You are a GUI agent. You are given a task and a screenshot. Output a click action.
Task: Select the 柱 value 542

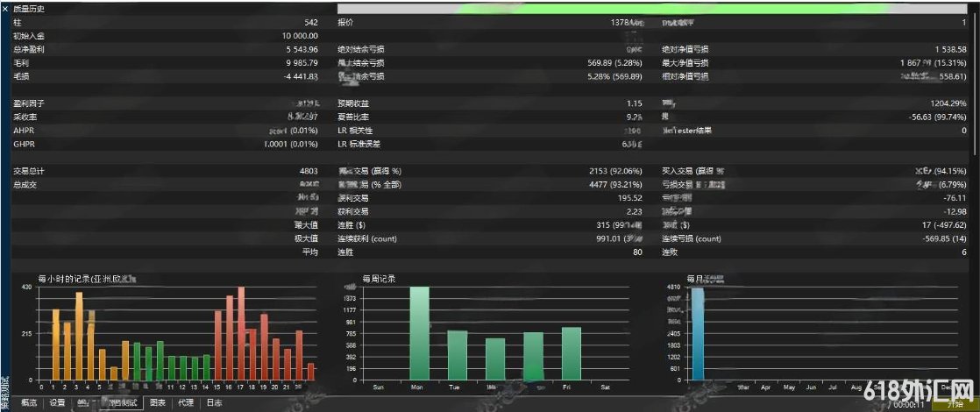click(x=311, y=23)
